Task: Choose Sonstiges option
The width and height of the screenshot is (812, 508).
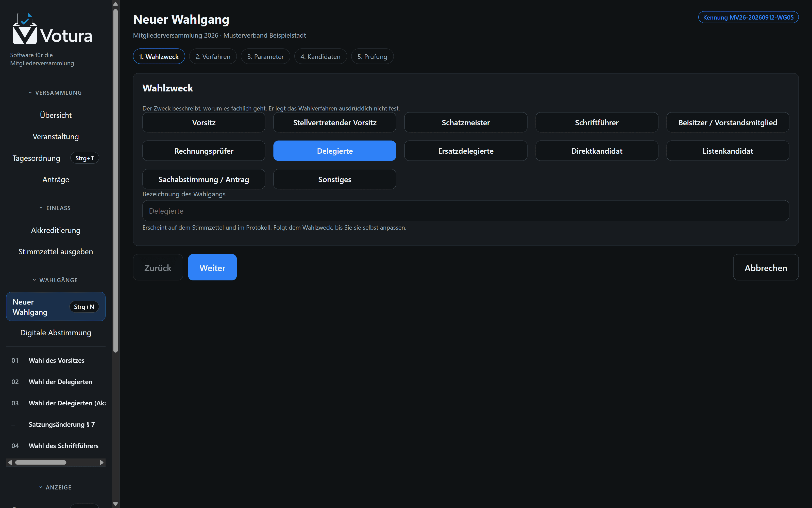Action: [x=334, y=179]
